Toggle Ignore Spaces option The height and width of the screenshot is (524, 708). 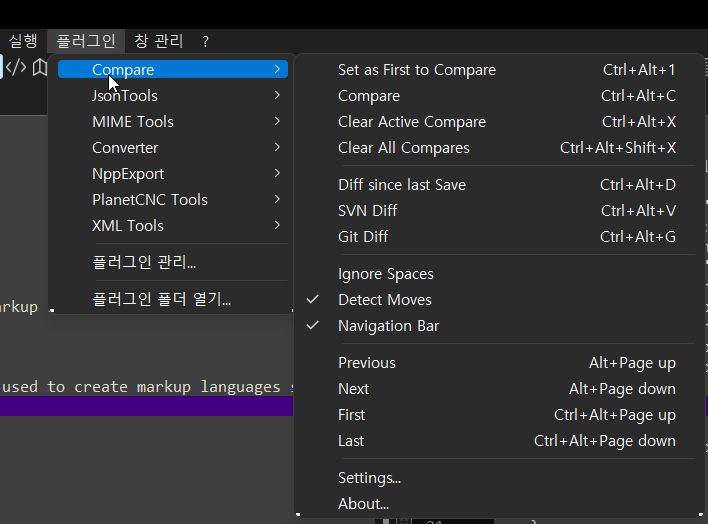(498, 274)
